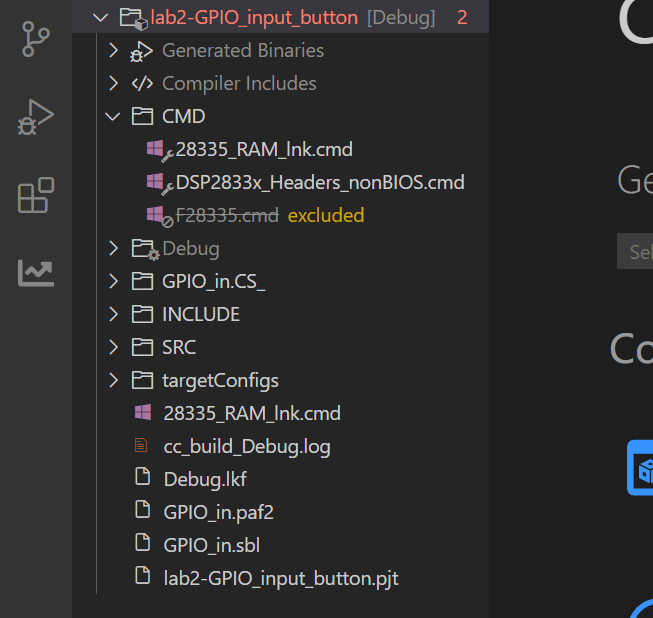Open the Extensions sidebar icon
653x618 pixels.
point(36,195)
